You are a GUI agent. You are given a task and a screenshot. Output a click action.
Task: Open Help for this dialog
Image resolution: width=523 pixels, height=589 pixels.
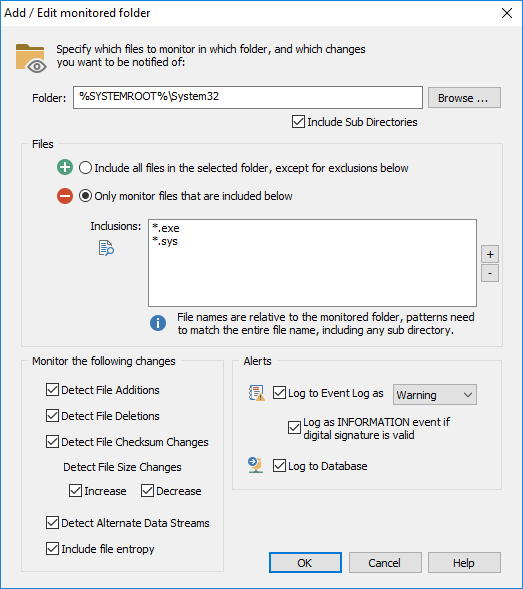pyautogui.click(x=464, y=563)
